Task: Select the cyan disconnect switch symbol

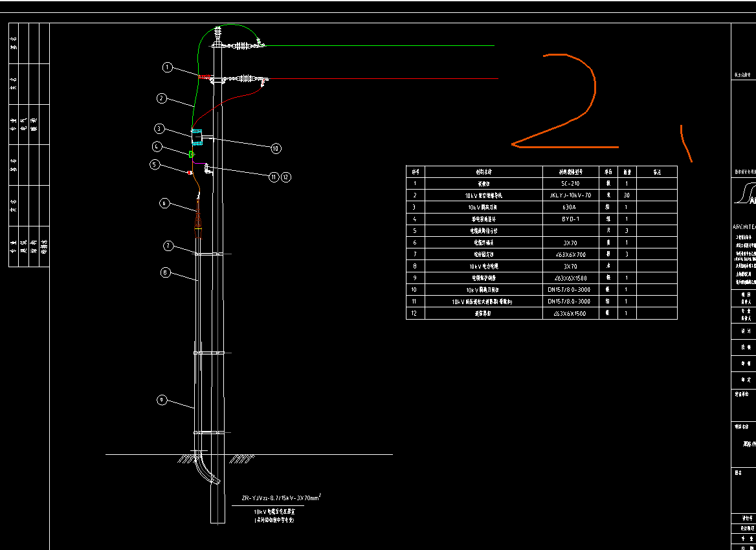Action: (197, 137)
